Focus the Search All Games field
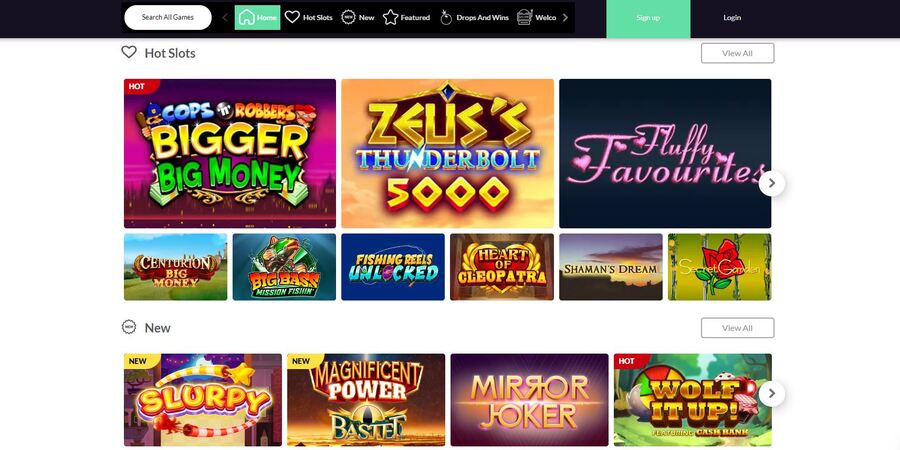 point(168,17)
